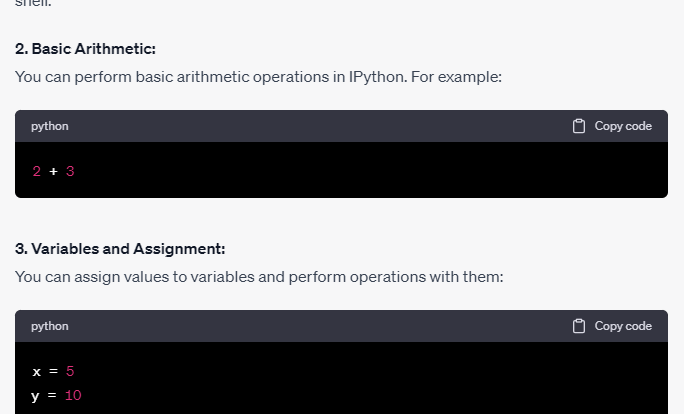The image size is (684, 414).
Task: Copy code from the Basic Arithmetic block
Action: pos(612,126)
